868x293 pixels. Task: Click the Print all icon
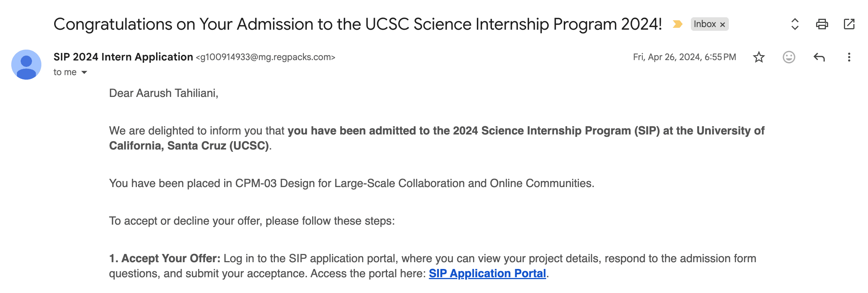point(822,24)
